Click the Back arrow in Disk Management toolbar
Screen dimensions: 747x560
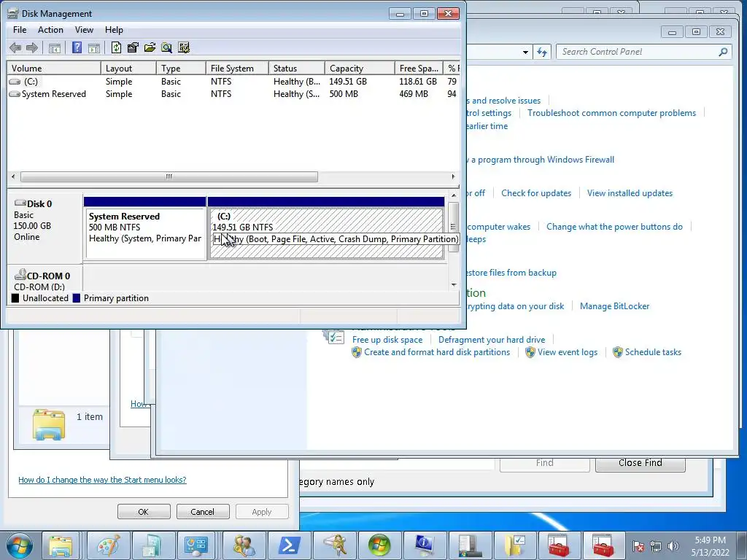click(x=15, y=47)
